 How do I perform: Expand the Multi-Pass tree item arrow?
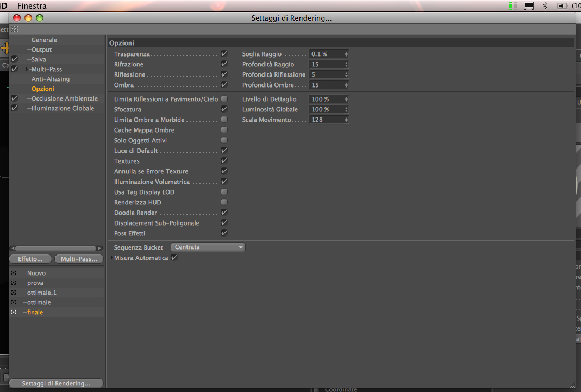(x=27, y=69)
